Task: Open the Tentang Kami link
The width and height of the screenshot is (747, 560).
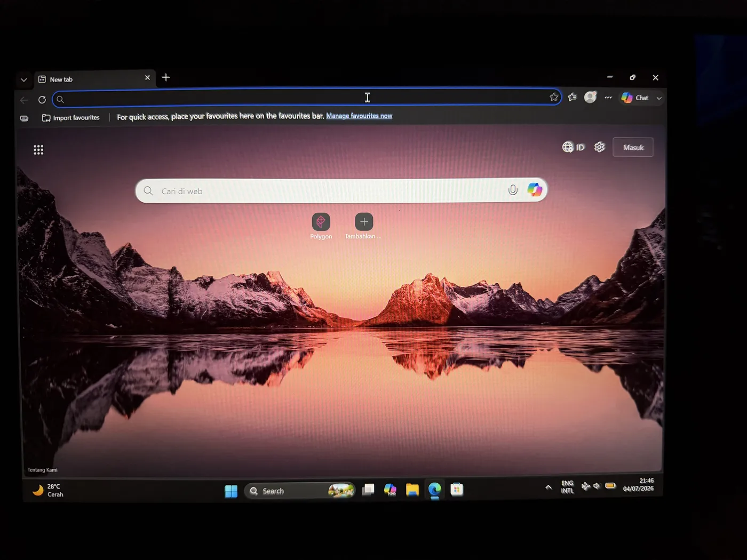Action: click(x=42, y=470)
